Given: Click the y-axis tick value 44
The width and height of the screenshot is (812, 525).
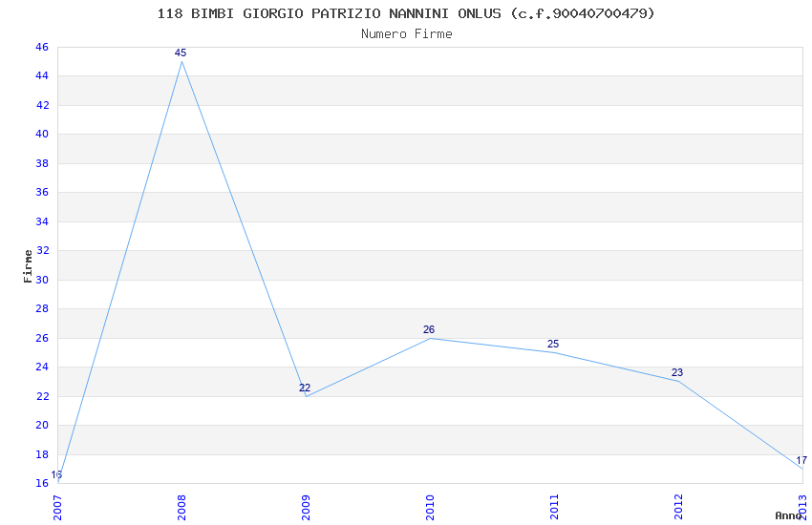Looking at the screenshot, I should [42, 76].
